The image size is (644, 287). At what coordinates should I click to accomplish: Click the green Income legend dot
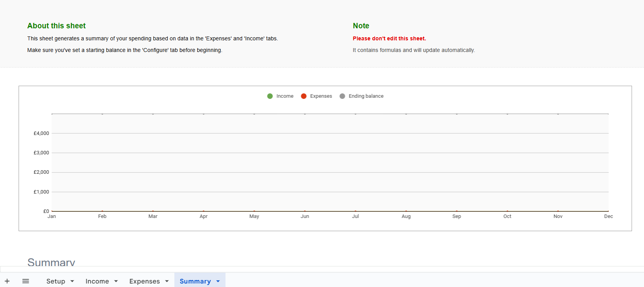[270, 96]
